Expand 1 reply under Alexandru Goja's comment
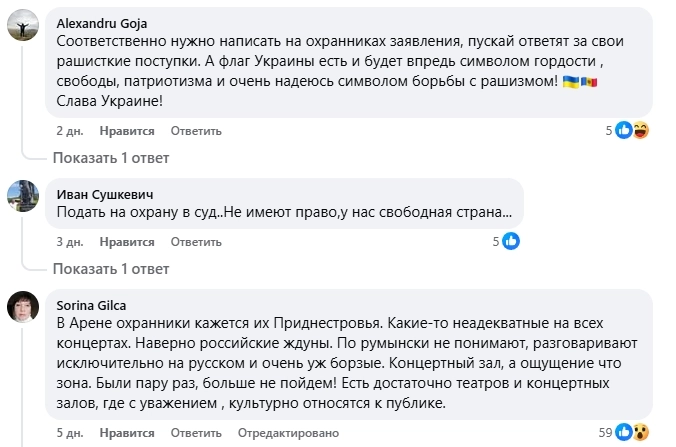The height and width of the screenshot is (447, 676). click(x=111, y=158)
